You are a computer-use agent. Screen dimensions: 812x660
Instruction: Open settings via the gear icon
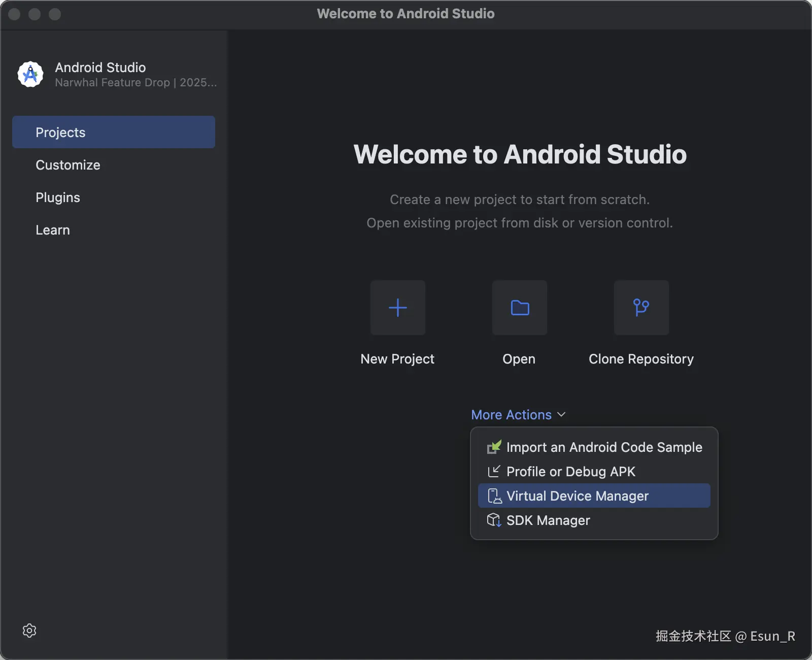pyautogui.click(x=29, y=631)
